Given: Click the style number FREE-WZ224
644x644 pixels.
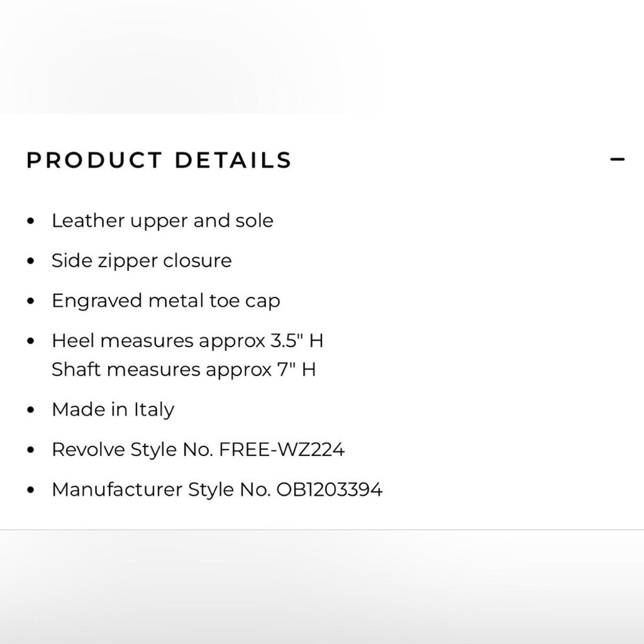Looking at the screenshot, I should 282,449.
